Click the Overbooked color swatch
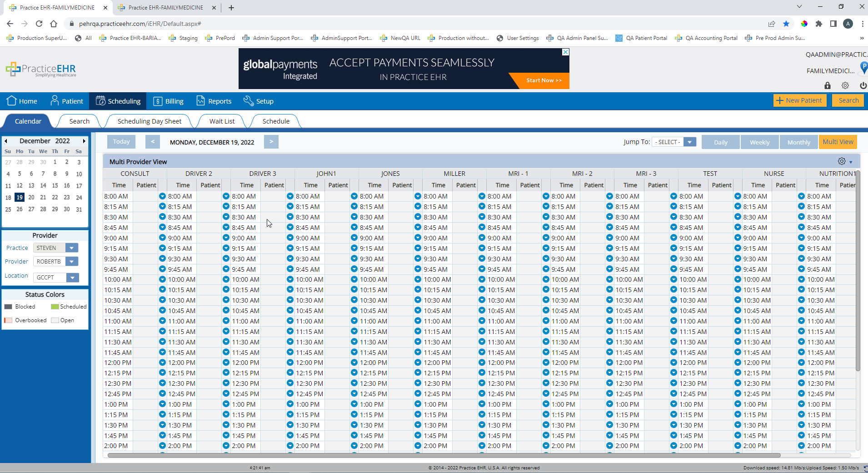The width and height of the screenshot is (868, 473). (x=8, y=320)
